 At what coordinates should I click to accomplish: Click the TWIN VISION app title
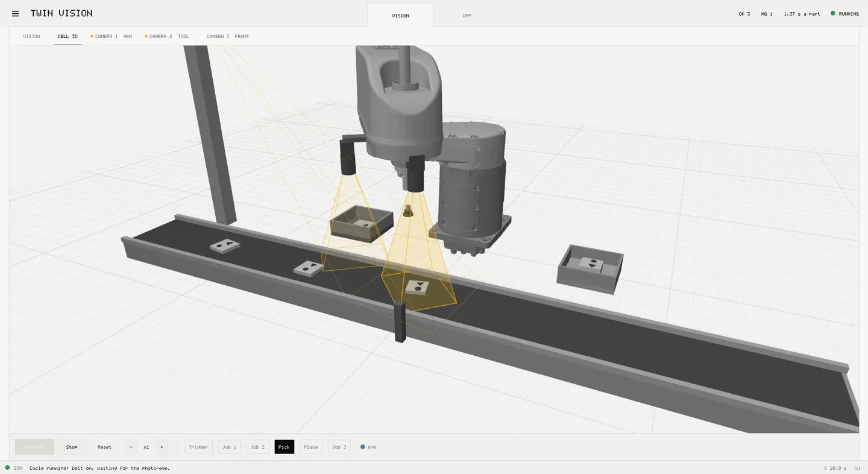(61, 13)
